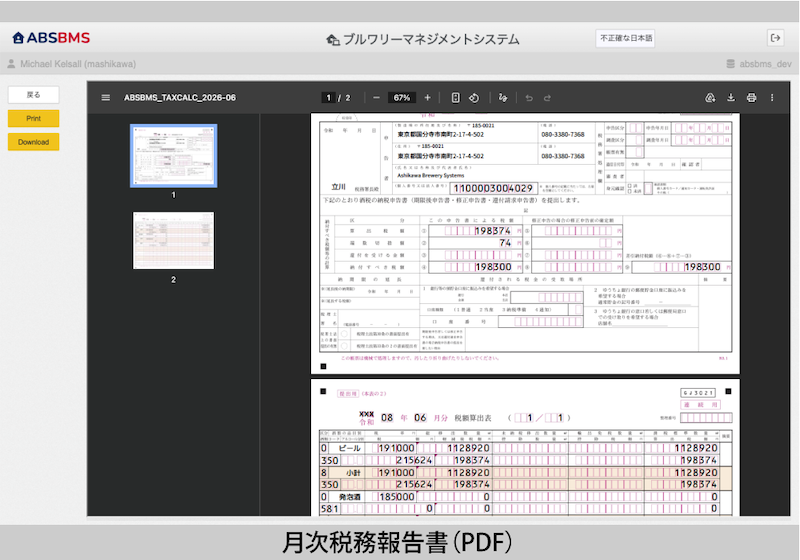The height and width of the screenshot is (560, 800).
Task: Click the 月次税務報告書 (PDF) caption
Action: [397, 543]
